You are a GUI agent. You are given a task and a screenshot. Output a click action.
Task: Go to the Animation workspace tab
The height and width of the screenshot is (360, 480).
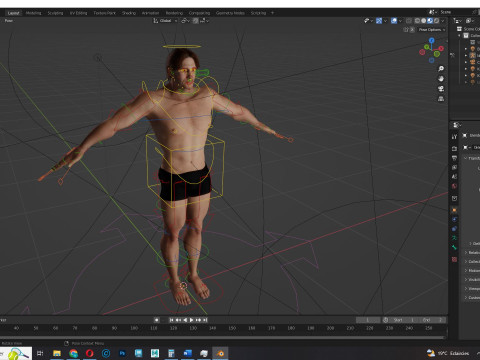pyautogui.click(x=150, y=13)
